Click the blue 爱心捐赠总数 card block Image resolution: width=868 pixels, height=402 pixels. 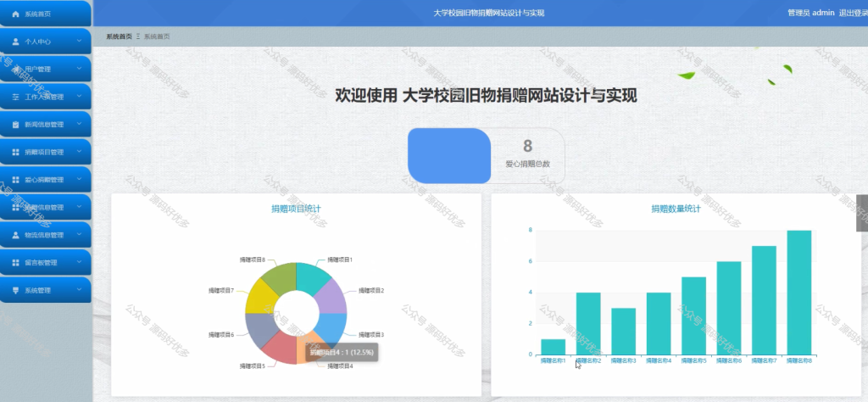point(449,155)
